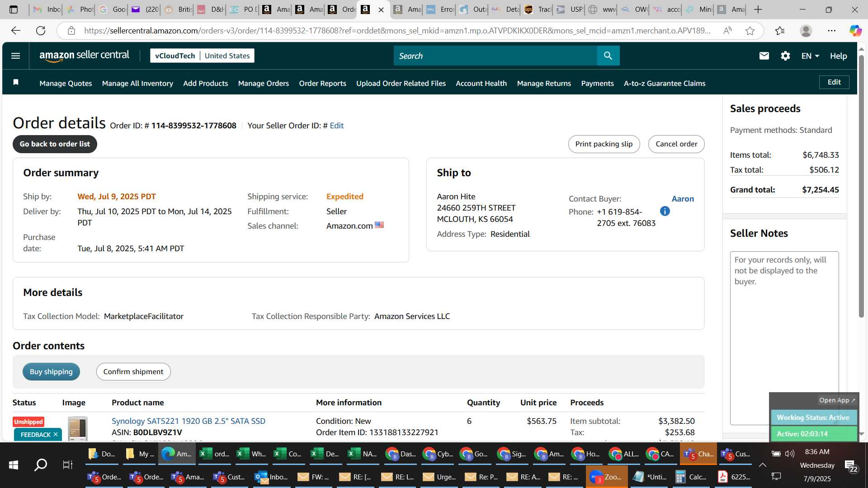868x488 pixels.
Task: Go to Account Health
Action: pos(481,83)
